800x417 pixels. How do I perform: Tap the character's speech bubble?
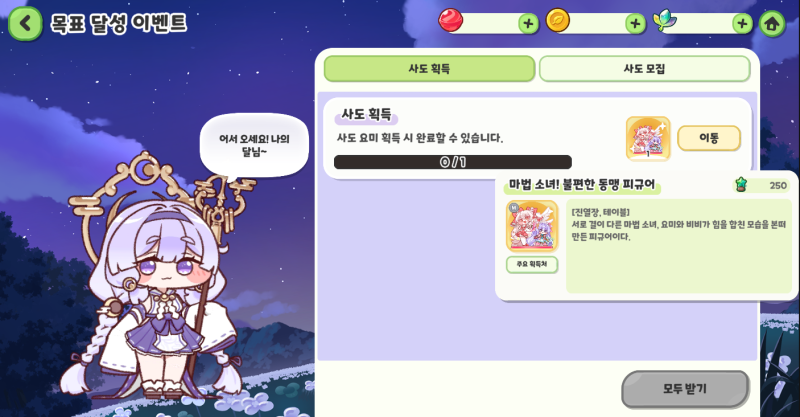click(254, 145)
